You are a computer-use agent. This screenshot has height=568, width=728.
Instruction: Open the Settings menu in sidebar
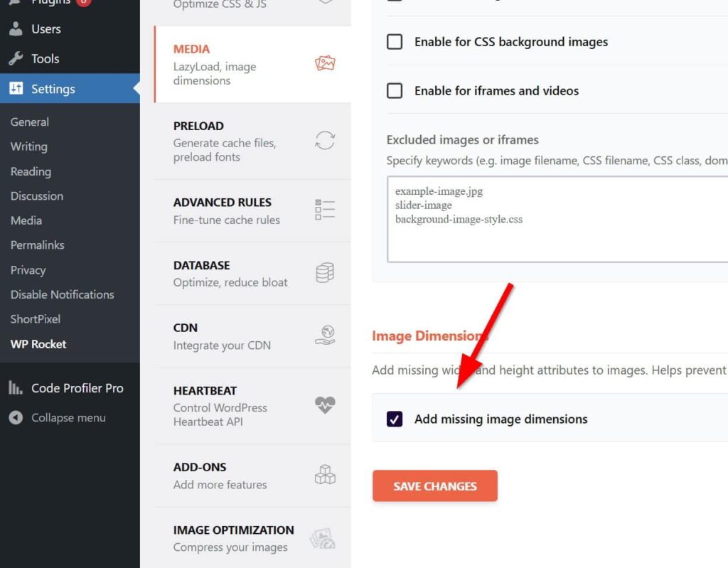[x=53, y=89]
